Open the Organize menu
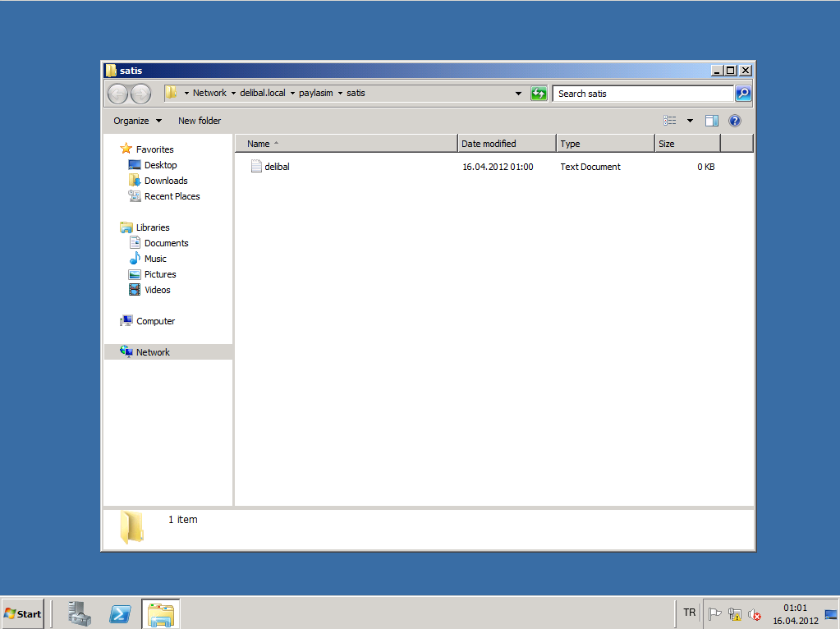 (x=137, y=121)
